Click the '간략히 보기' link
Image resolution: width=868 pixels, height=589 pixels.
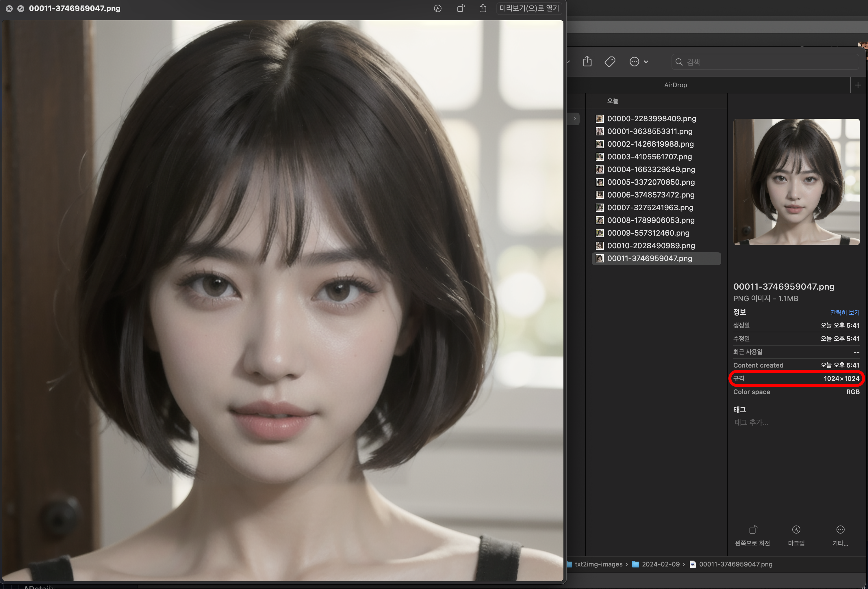click(x=845, y=312)
